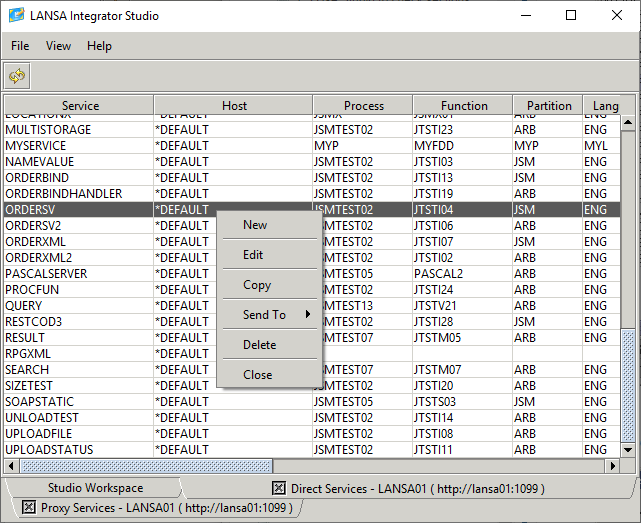
Task: Open the Help menu
Action: [99, 46]
